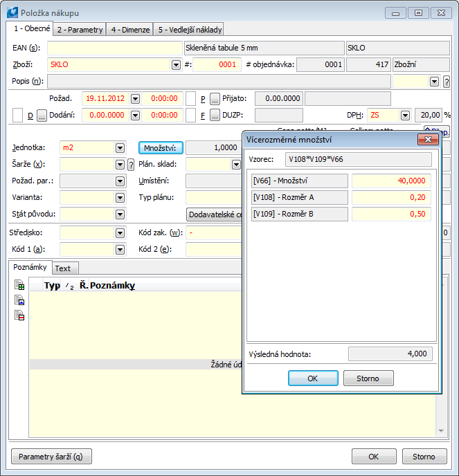Expand the Šarže dropdown
The height and width of the screenshot is (476, 459).
[x=120, y=165]
